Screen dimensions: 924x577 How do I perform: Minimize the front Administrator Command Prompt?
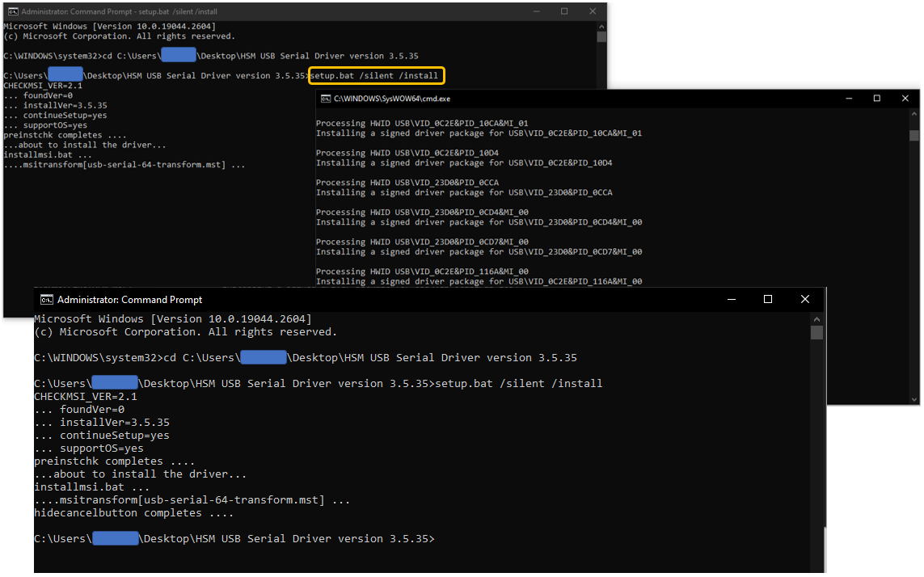[732, 298]
